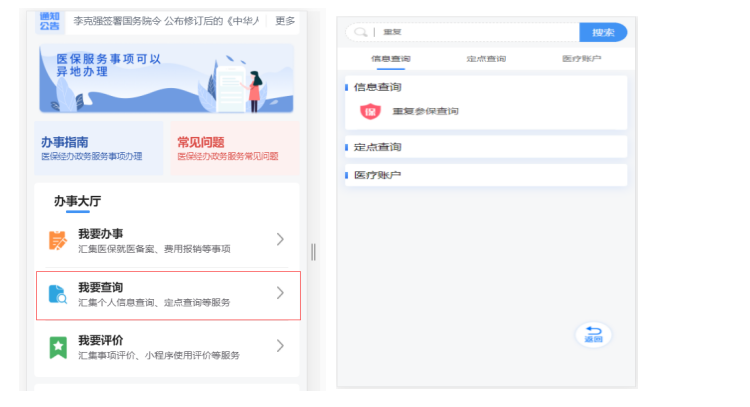The height and width of the screenshot is (407, 750).
Task: Click the 更多 link beside the notice
Action: [x=285, y=21]
